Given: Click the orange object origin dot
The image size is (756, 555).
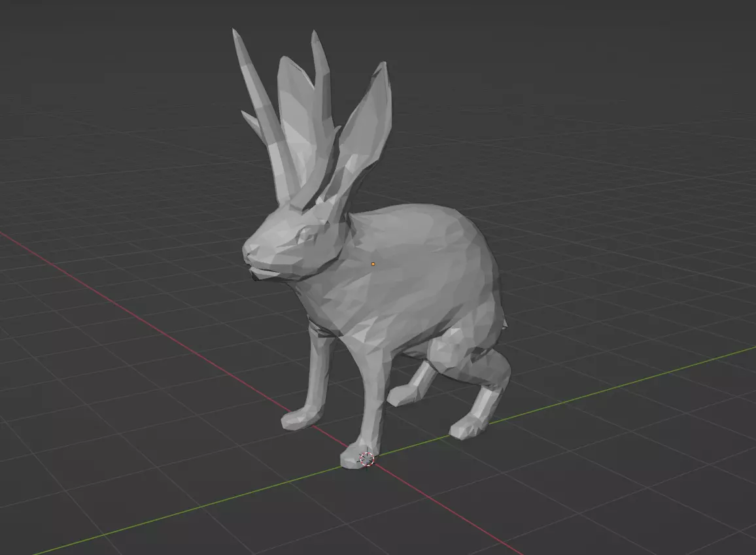Looking at the screenshot, I should pos(373,264).
